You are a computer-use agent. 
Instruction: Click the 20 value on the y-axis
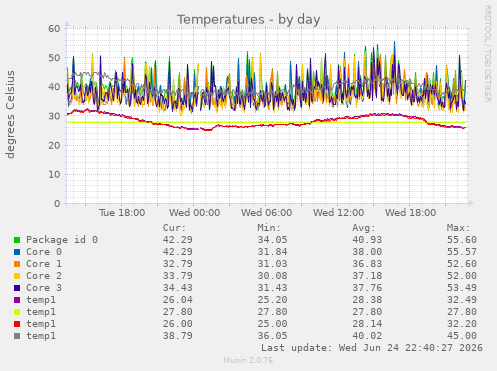tap(54, 145)
